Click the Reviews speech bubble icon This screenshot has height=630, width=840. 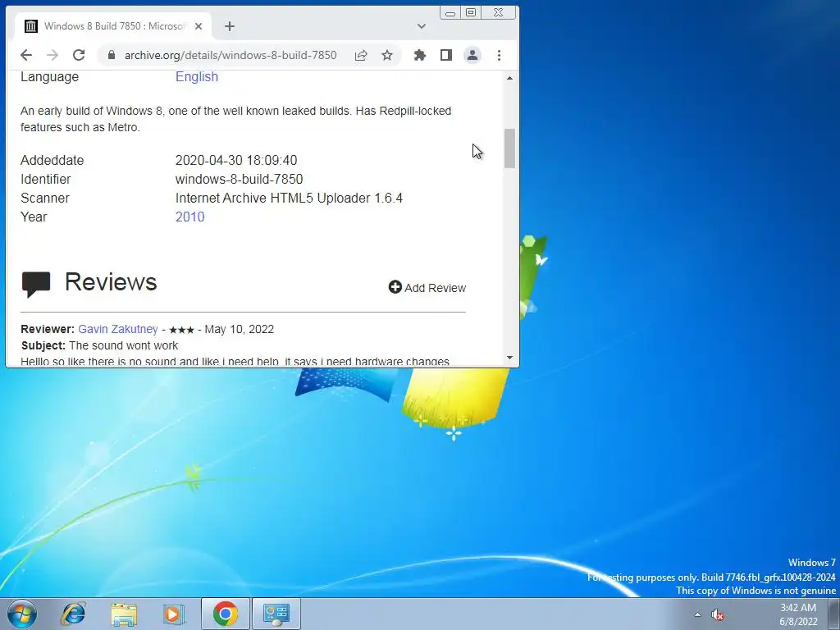pyautogui.click(x=36, y=284)
